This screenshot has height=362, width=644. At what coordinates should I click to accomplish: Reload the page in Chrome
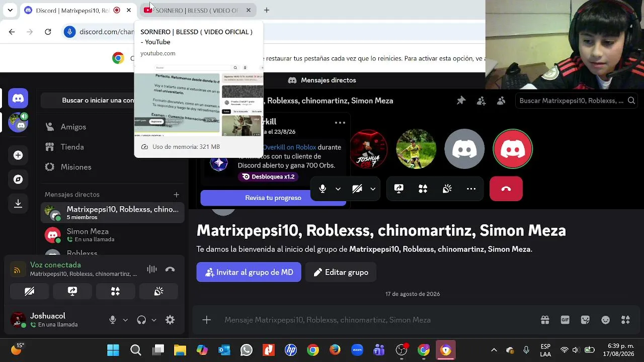click(48, 32)
